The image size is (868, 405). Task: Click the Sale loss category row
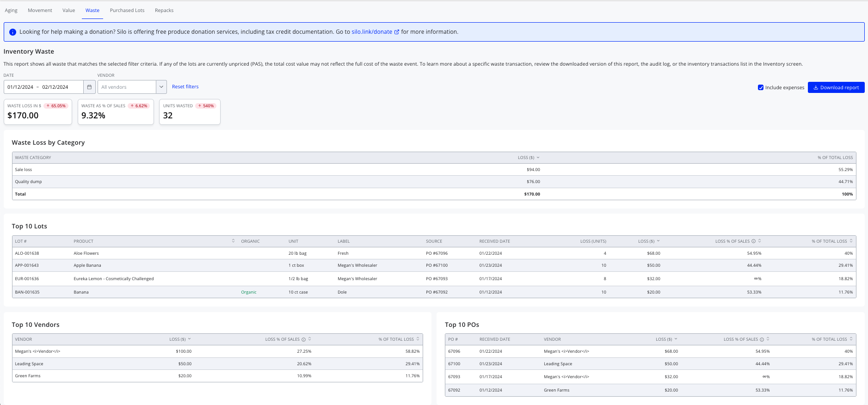[x=434, y=170]
